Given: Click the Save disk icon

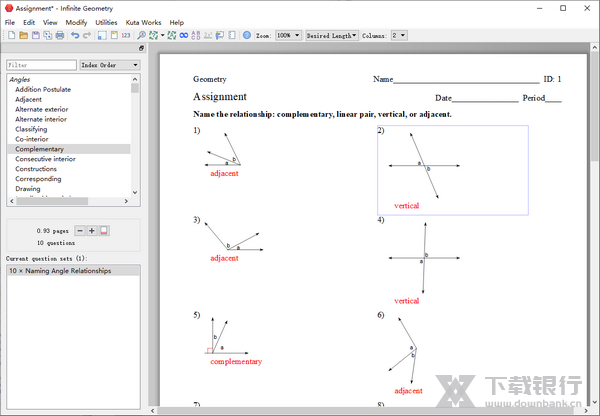Looking at the screenshot, I should point(35,35).
